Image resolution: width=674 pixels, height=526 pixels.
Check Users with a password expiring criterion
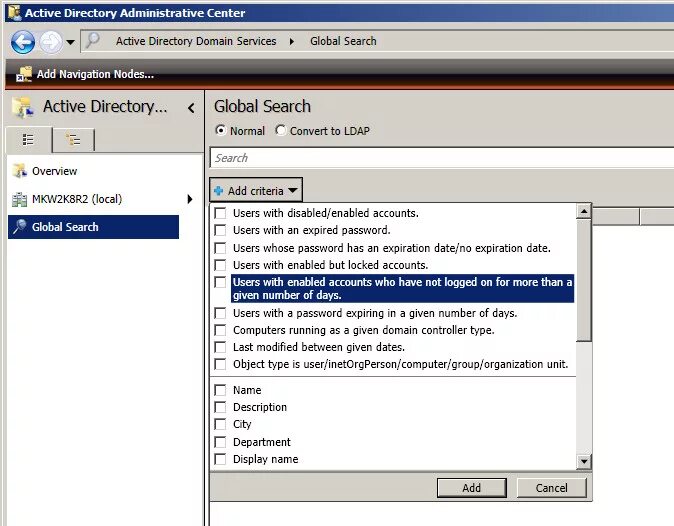pyautogui.click(x=220, y=313)
